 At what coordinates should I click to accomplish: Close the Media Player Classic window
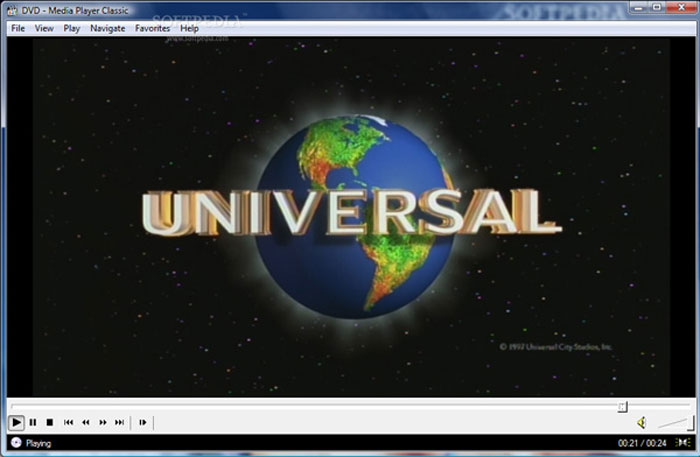tap(681, 7)
